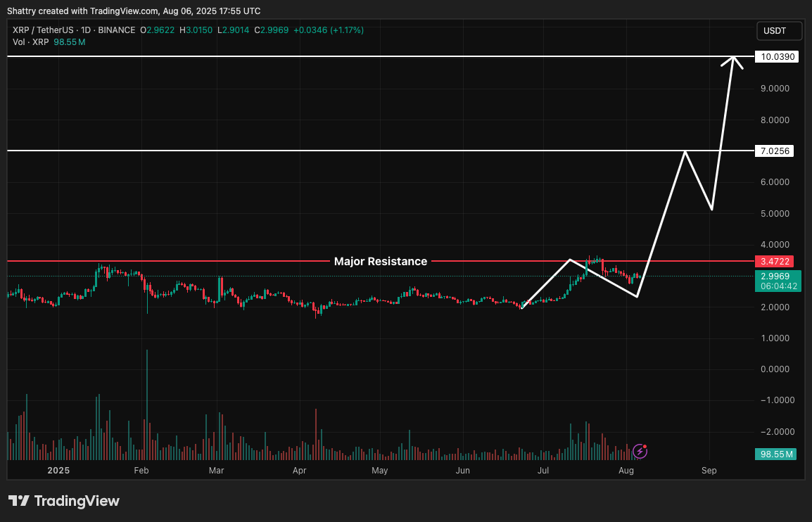Click the +0.0346 (+1.17%) change value
Viewport: 812px width, 522px height.
(329, 30)
